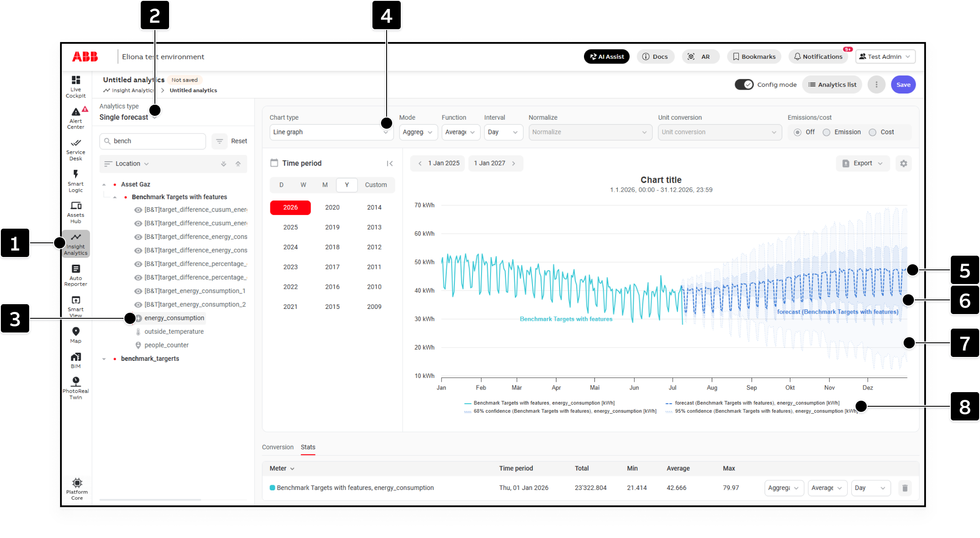Toggle Config mode switch
This screenshot has height=538, width=980.
click(744, 85)
